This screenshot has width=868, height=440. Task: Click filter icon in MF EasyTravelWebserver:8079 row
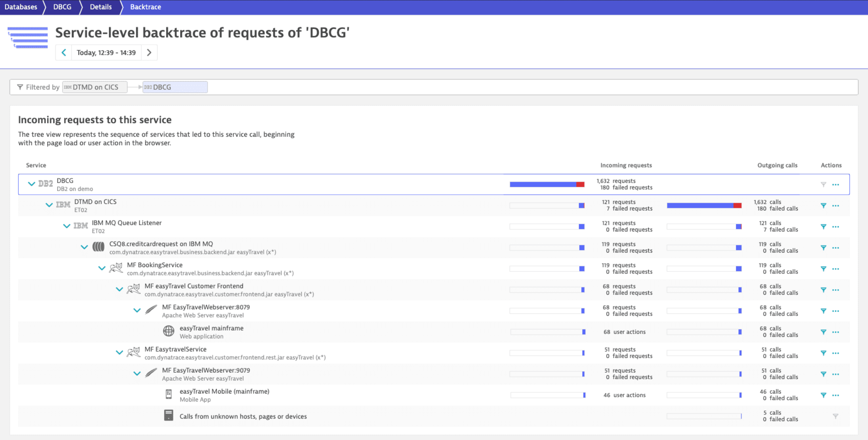(823, 311)
